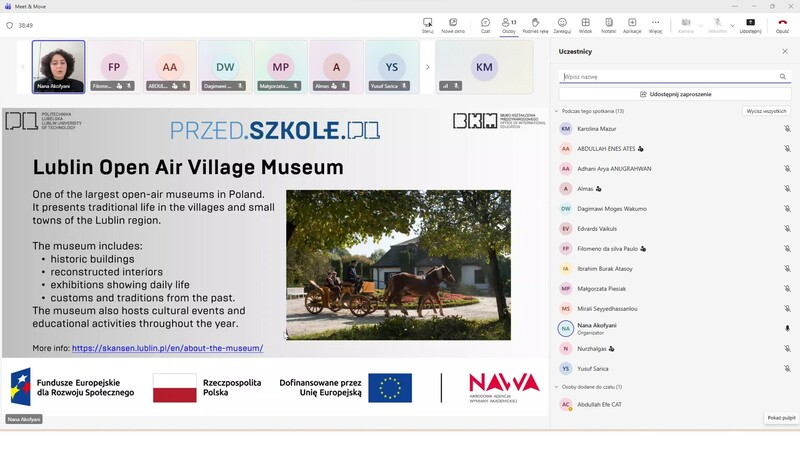Toggle the Mikrofon microphone button
Image resolution: width=800 pixels, height=459 pixels.
[717, 24]
